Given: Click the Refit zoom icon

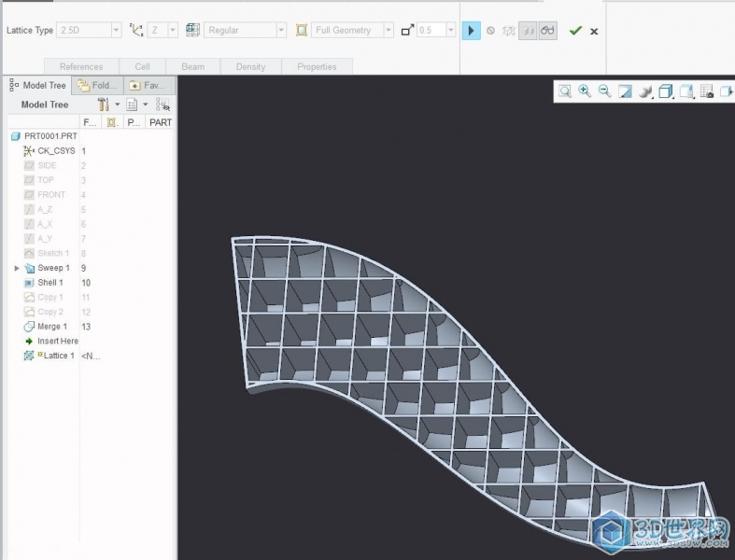Looking at the screenshot, I should 565,91.
